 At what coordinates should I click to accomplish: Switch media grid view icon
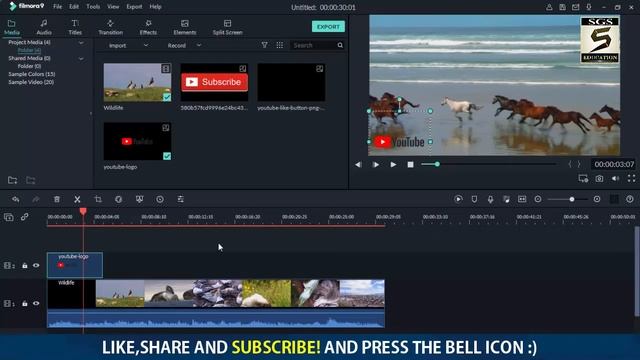(280, 45)
